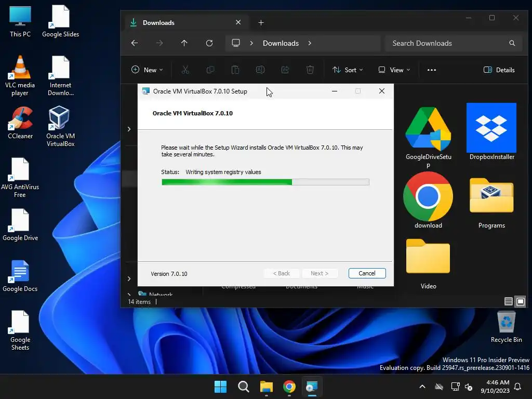The height and width of the screenshot is (399, 532).
Task: Expand lower navigation pane chevron above Network
Action: tap(129, 278)
